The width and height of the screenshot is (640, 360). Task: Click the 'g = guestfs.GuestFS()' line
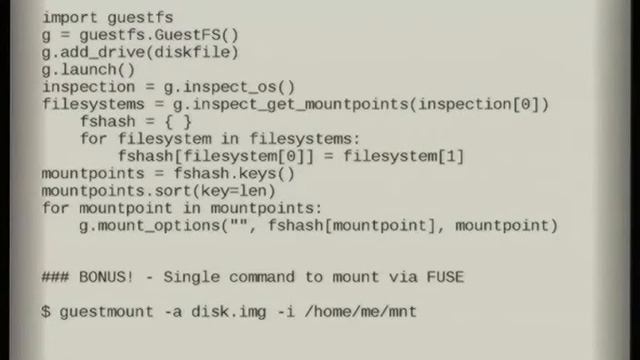point(140,36)
